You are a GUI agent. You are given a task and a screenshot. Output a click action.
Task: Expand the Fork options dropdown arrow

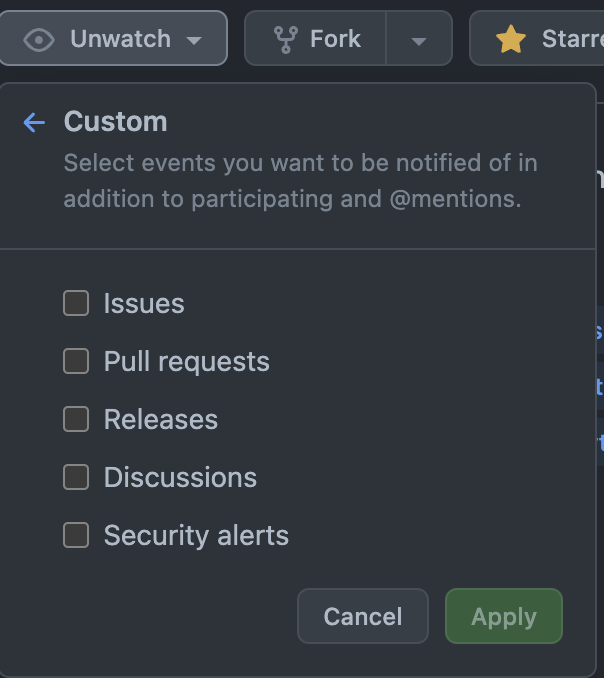[x=419, y=39]
